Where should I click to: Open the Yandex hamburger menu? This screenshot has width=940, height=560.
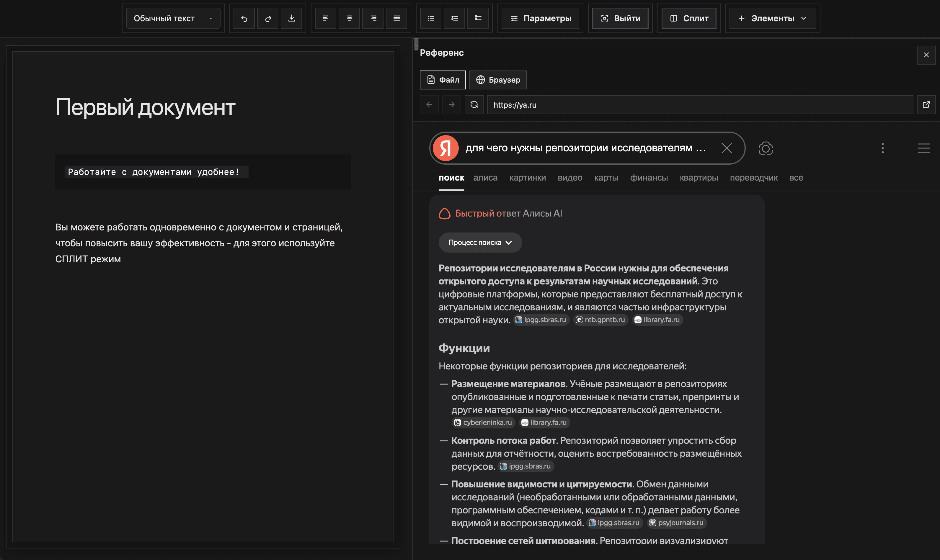click(x=924, y=148)
